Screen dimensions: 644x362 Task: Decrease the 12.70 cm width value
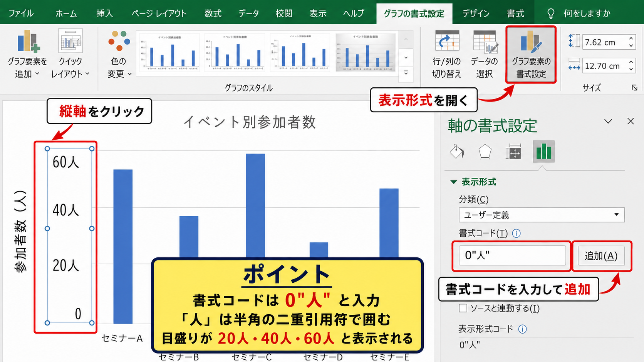click(631, 69)
